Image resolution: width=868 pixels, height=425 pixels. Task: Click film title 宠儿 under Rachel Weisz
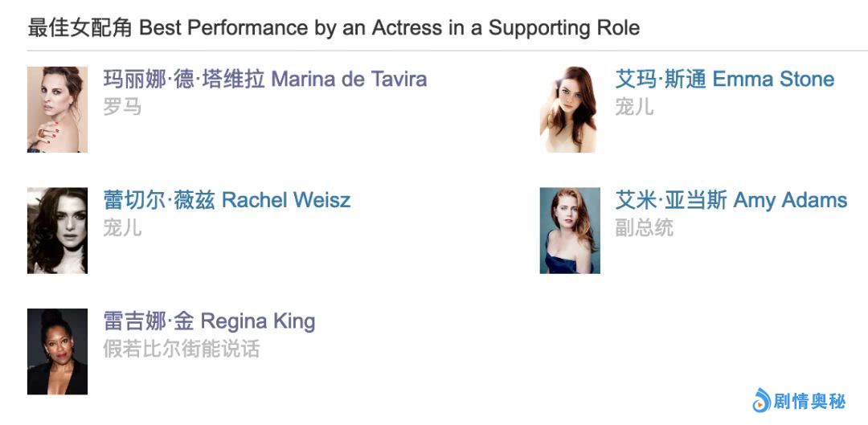(x=122, y=228)
